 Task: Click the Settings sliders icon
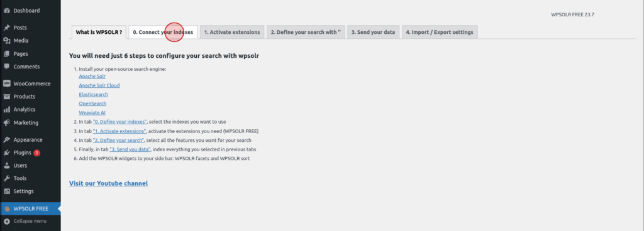tap(6, 191)
